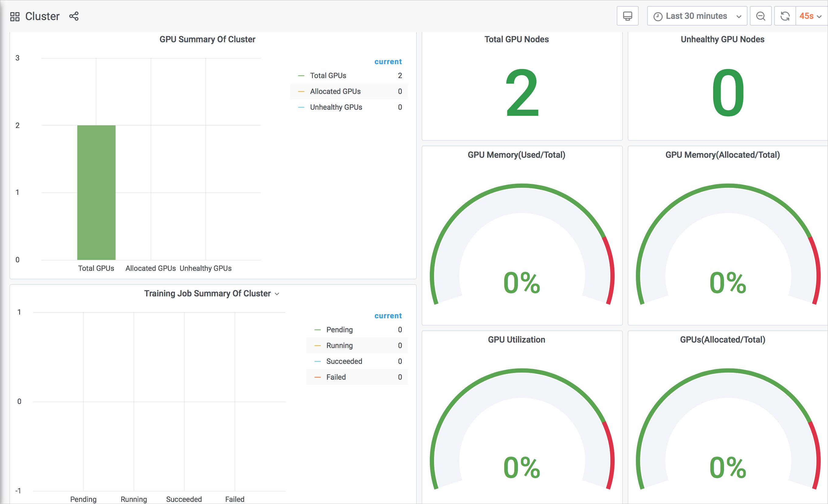Open GPU Summary Of Cluster panel title menu
This screenshot has height=504, width=828.
pyautogui.click(x=207, y=39)
